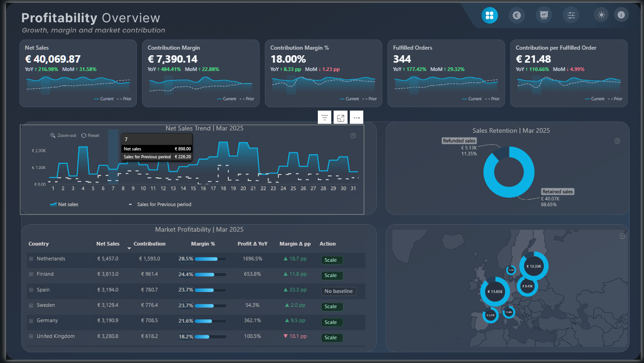
Task: Select the Retained sales label
Action: click(x=558, y=192)
